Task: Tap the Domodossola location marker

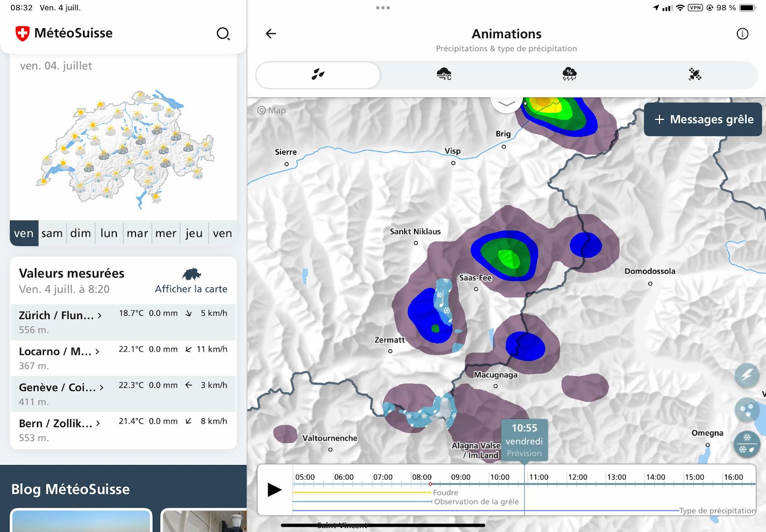Action: pos(650,284)
